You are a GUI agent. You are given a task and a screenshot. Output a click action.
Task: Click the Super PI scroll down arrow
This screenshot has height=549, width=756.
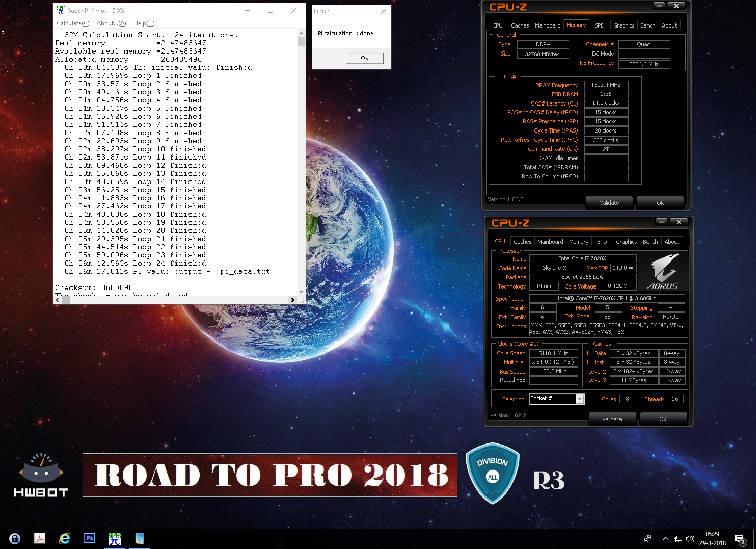tap(301, 292)
